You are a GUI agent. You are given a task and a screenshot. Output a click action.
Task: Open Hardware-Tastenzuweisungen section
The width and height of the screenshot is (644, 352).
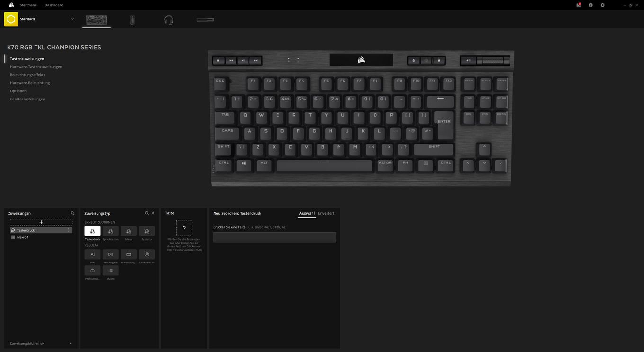tap(36, 67)
